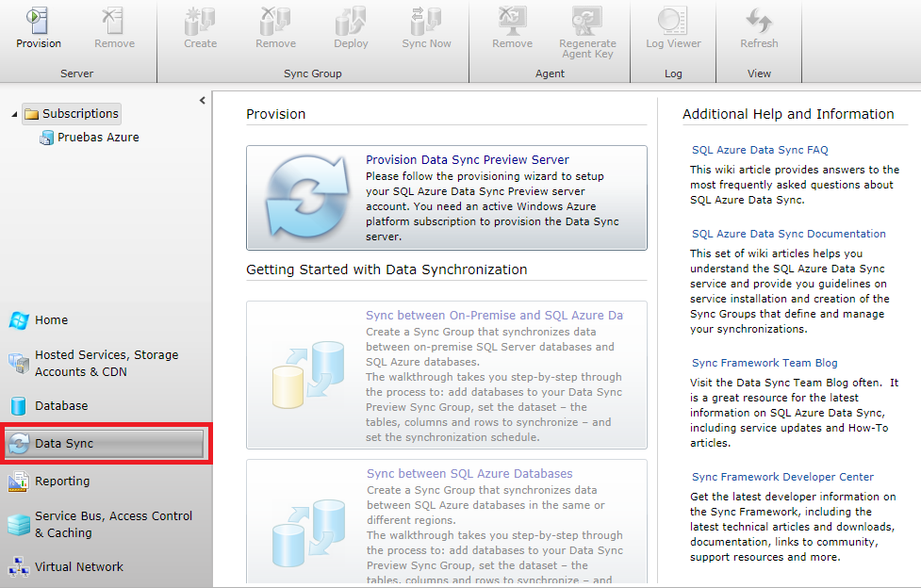
Task: Collapse the left navigation pane arrow
Action: pyautogui.click(x=203, y=101)
